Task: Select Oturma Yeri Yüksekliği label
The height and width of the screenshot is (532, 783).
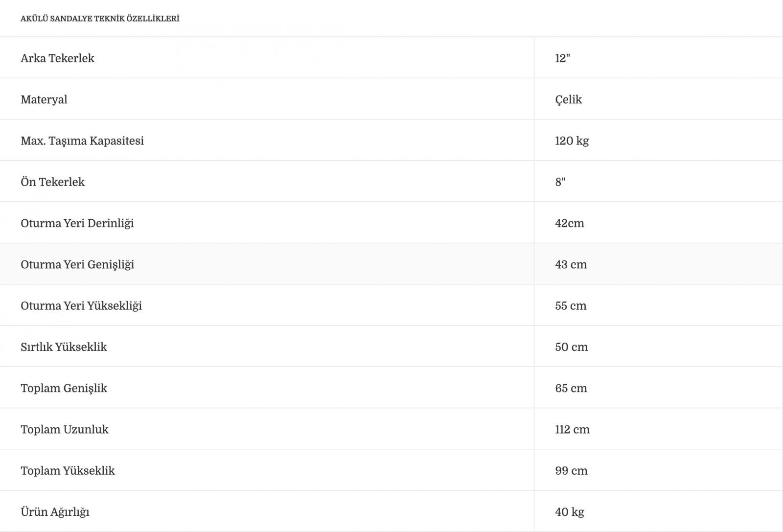Action: (x=81, y=306)
